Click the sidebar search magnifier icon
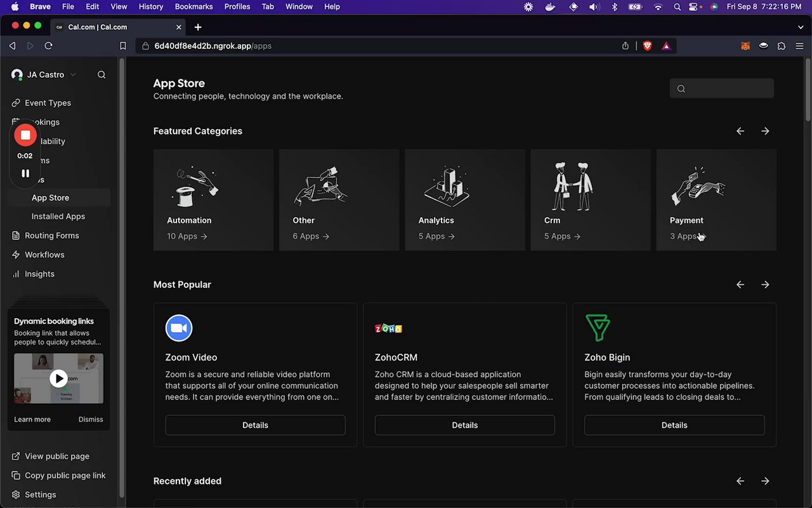This screenshot has width=812, height=508. [101, 75]
